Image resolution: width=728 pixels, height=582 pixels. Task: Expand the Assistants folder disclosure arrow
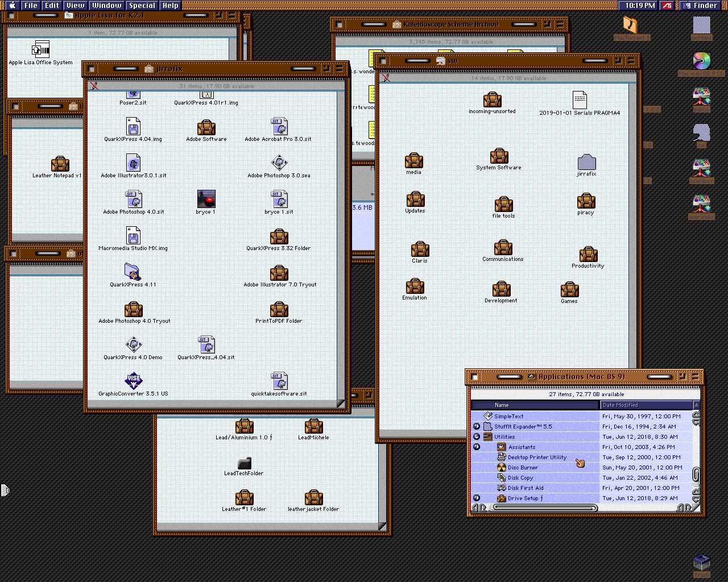click(x=477, y=447)
